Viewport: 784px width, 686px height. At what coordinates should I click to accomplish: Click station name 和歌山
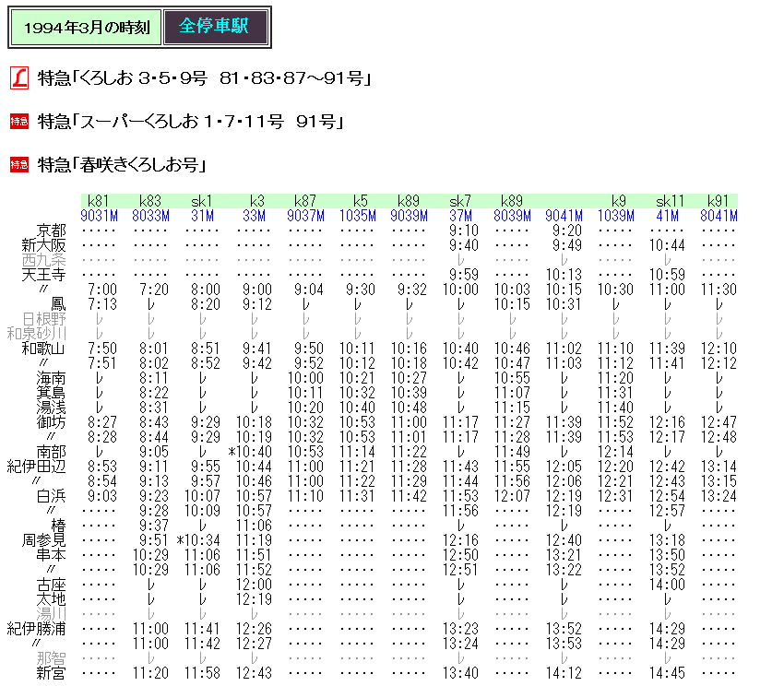click(x=43, y=349)
